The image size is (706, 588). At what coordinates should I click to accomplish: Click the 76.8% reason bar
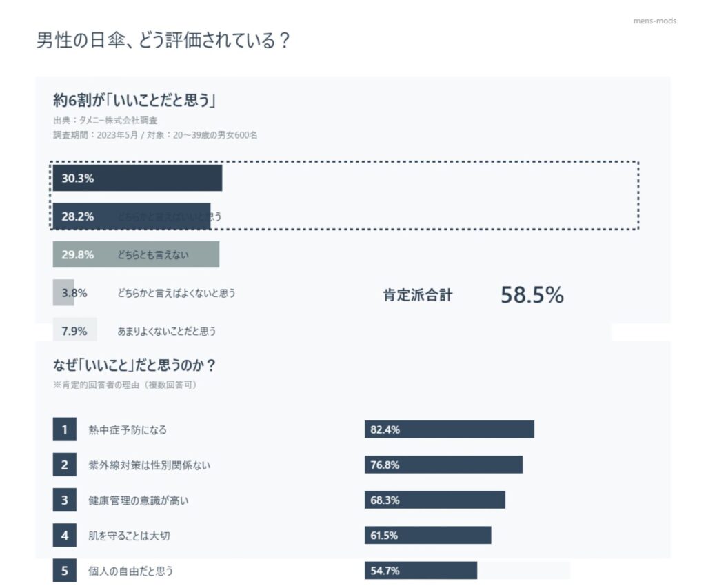click(x=443, y=465)
